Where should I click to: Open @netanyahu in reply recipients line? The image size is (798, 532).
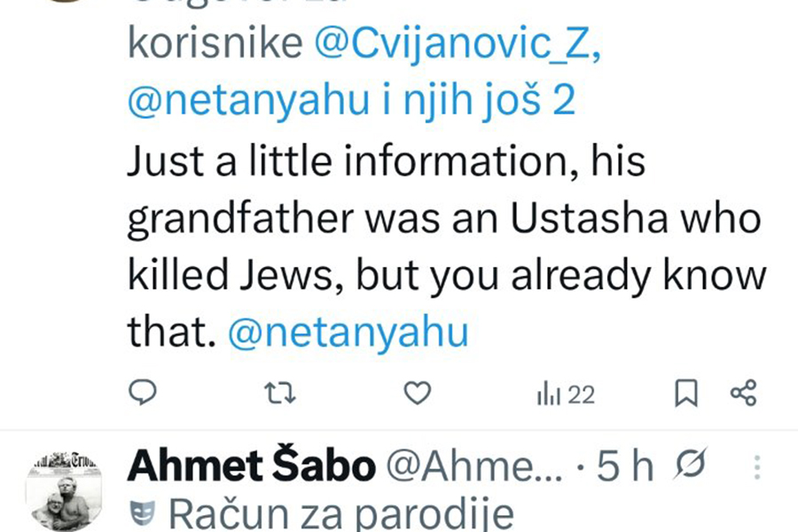(x=248, y=101)
